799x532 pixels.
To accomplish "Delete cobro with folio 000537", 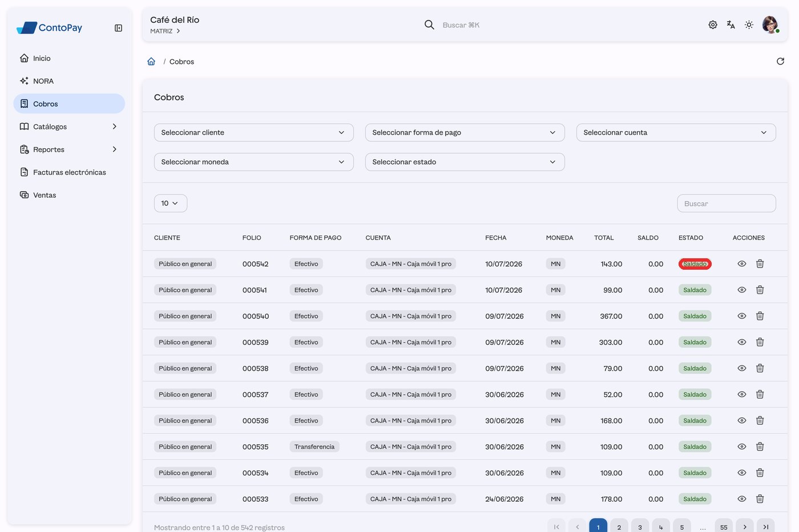I will click(760, 395).
